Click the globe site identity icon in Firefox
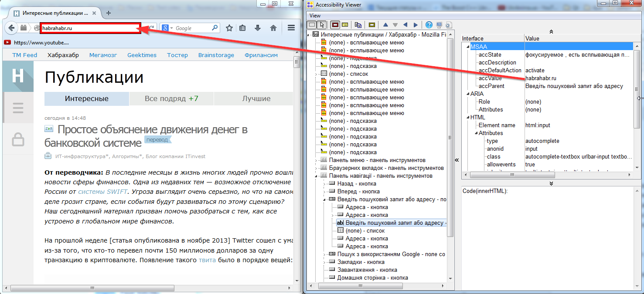The image size is (644, 294). tap(37, 28)
